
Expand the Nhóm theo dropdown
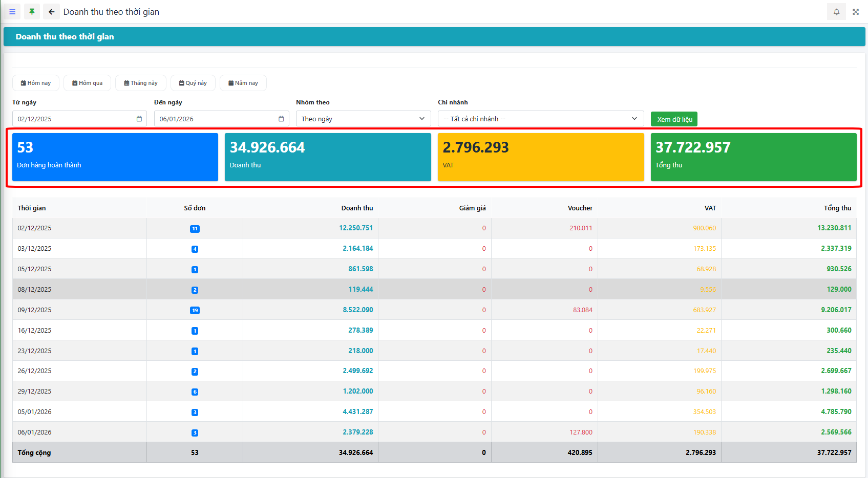[363, 119]
